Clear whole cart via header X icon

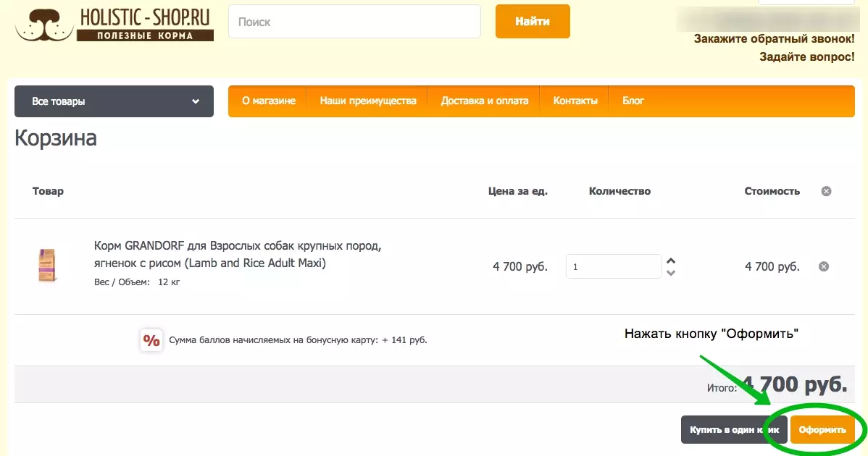pyautogui.click(x=826, y=191)
